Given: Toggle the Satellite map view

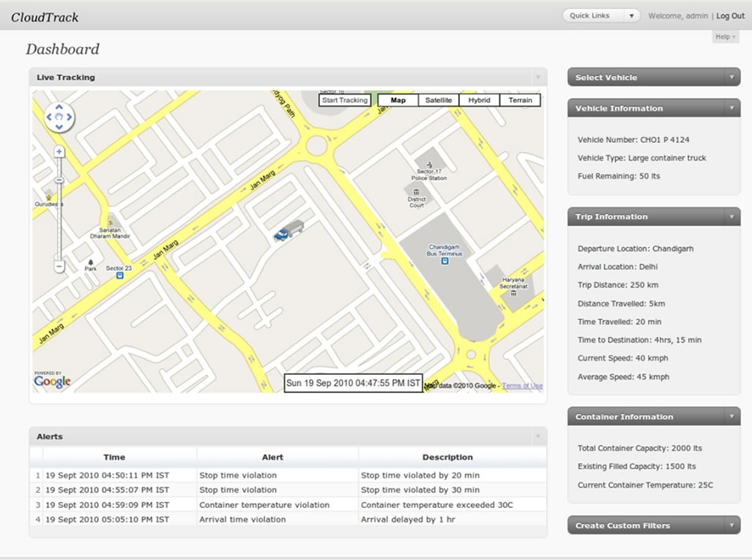Looking at the screenshot, I should pyautogui.click(x=438, y=100).
